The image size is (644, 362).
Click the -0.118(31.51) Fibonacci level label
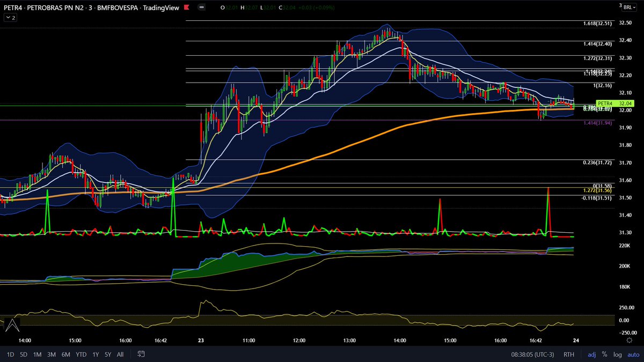pos(596,197)
